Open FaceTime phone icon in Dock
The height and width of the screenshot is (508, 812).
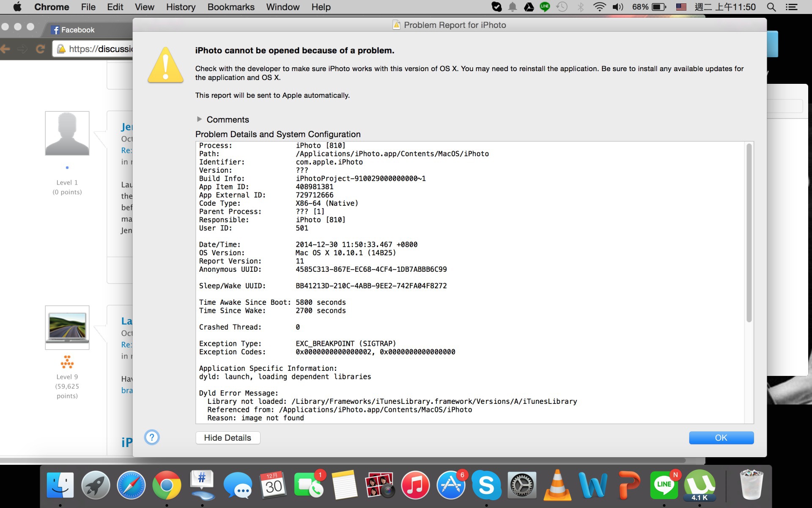(309, 485)
